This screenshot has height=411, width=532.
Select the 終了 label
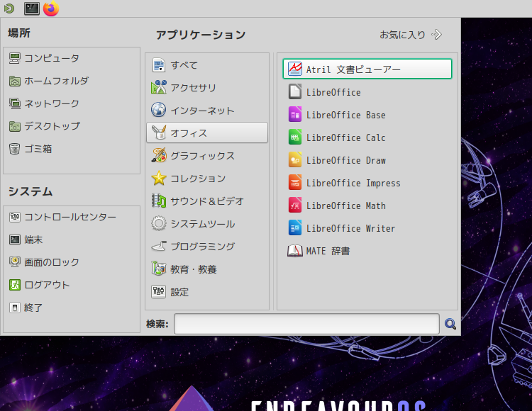click(33, 308)
